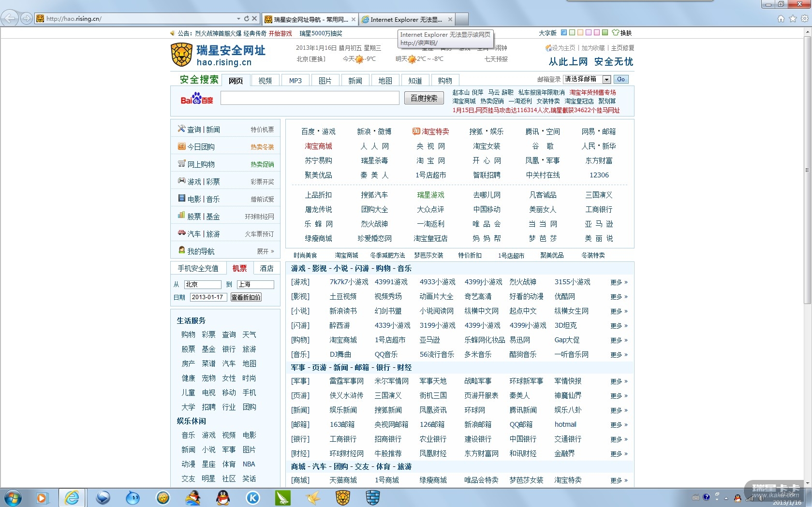Open the IE Tools gear icon
The image size is (812, 507).
point(805,19)
